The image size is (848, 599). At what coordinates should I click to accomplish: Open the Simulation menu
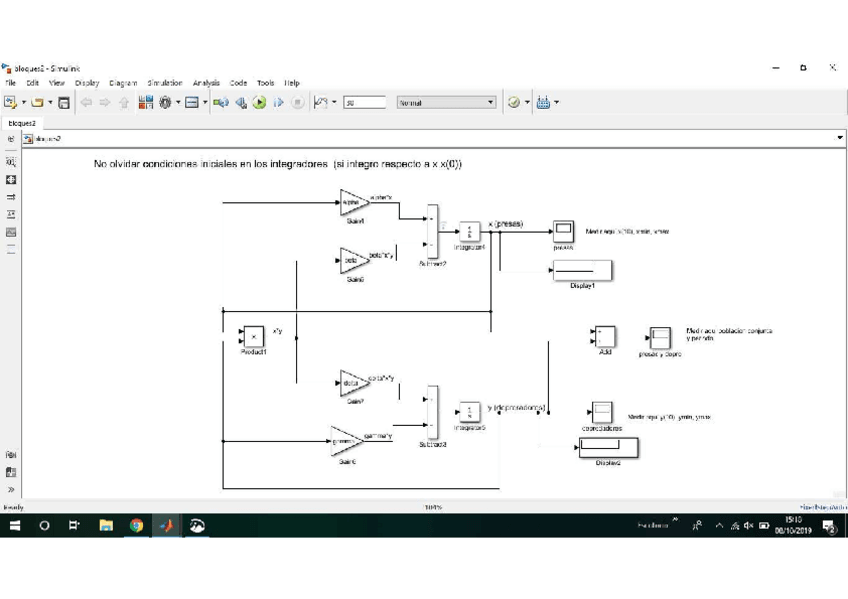click(164, 83)
